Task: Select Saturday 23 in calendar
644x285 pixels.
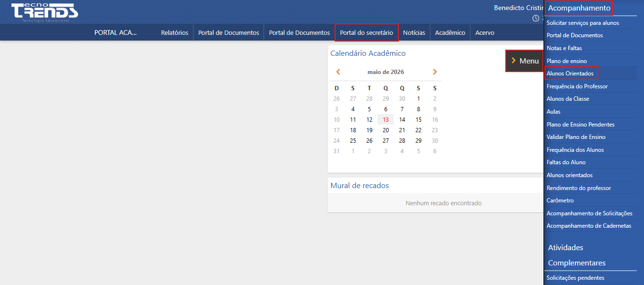Action: (x=435, y=130)
